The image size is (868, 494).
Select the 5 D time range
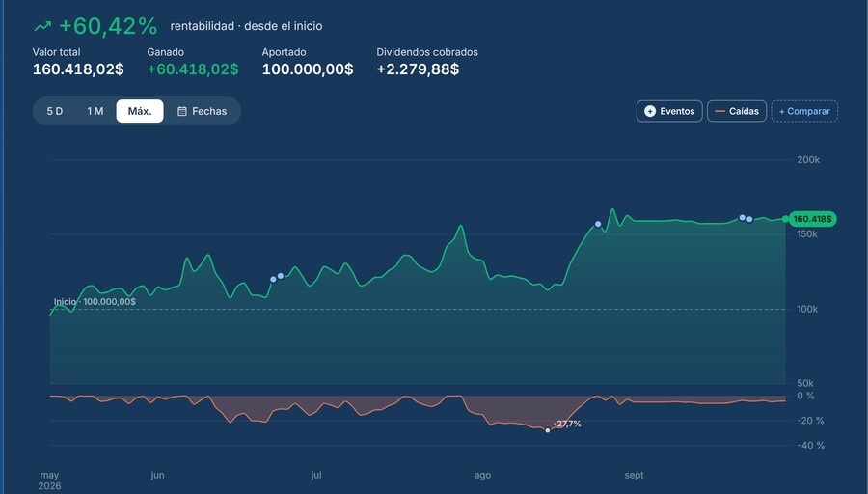[54, 111]
